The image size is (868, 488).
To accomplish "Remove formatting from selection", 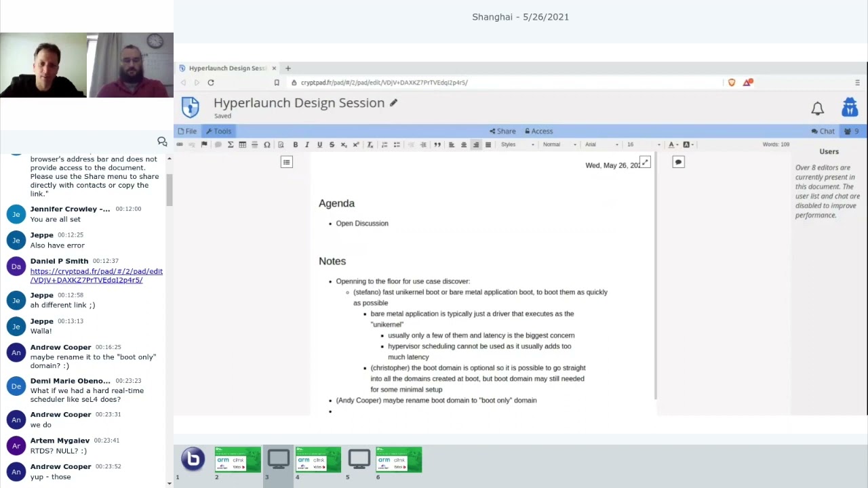I will pos(370,144).
